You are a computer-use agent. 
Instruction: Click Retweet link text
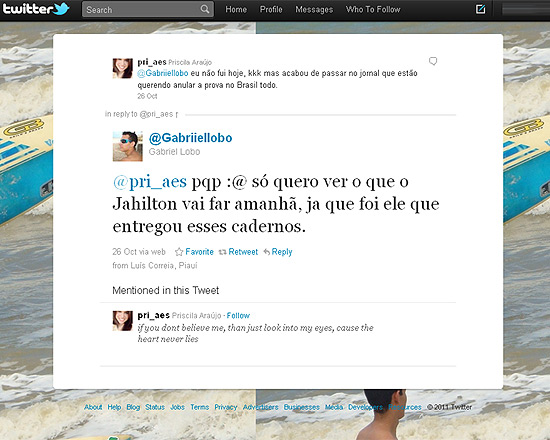click(x=243, y=252)
